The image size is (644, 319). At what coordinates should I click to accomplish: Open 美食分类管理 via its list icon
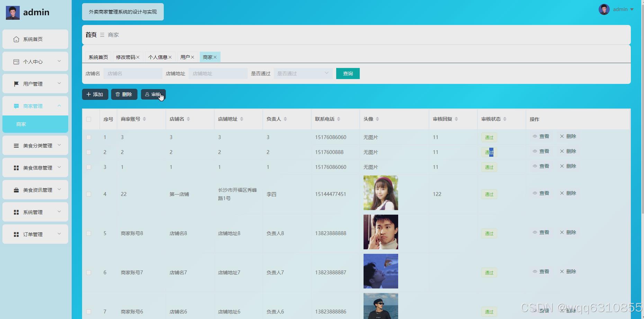pyautogui.click(x=16, y=145)
